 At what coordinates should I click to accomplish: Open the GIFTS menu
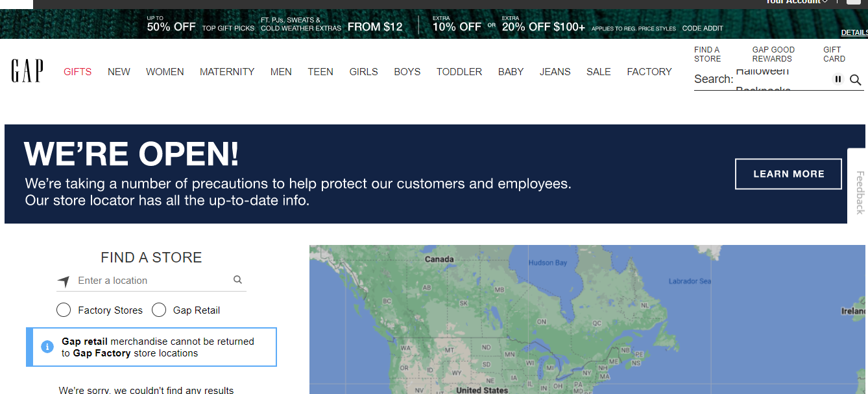tap(78, 72)
